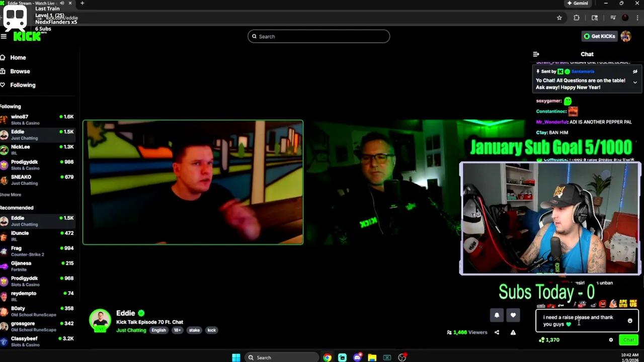Click the Get KICKs button
Viewport: 644px width, 362px height.
click(599, 36)
